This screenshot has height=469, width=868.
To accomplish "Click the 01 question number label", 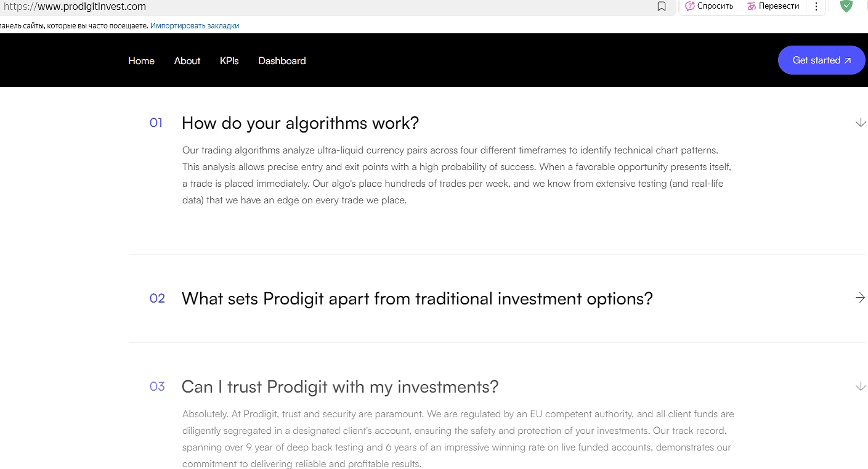I will [156, 123].
